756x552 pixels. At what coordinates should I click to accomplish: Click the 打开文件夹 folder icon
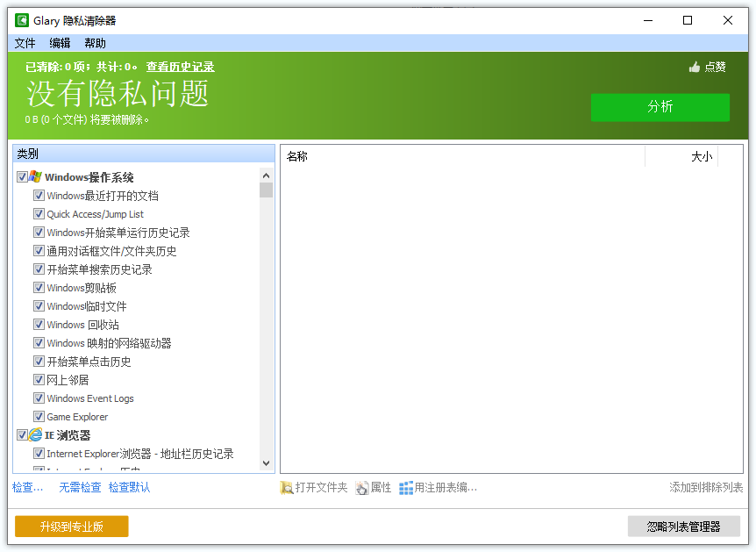coord(287,488)
